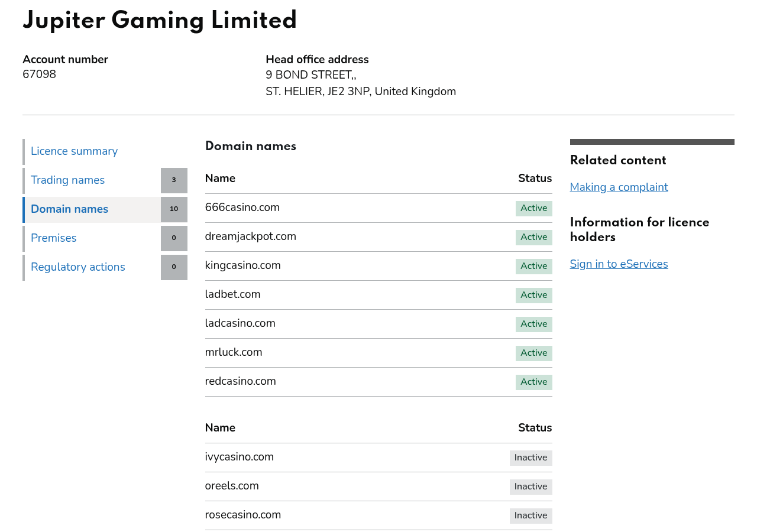Viewport: 757px width, 532px height.
Task: Click the Active status for dreamjackpot.com
Action: point(534,238)
